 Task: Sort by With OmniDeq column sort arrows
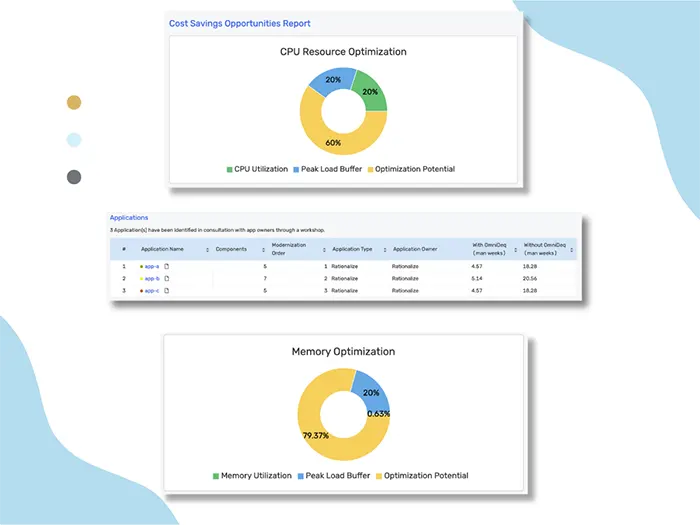pos(515,249)
